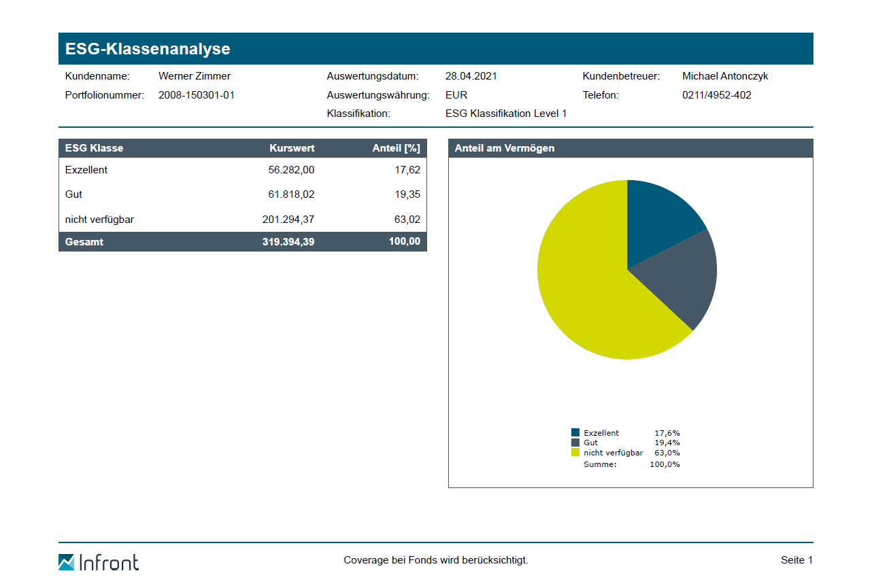Select the nicht verfügbar table row
The width and height of the screenshot is (874, 588).
click(x=242, y=220)
